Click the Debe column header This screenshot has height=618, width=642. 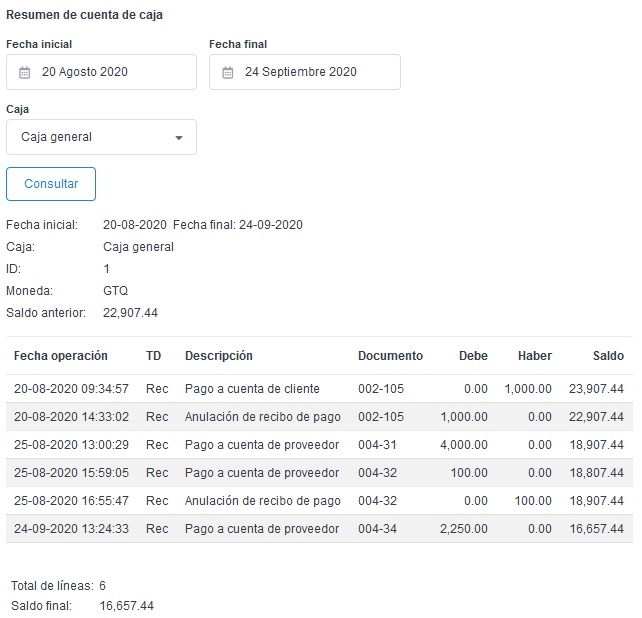tap(473, 356)
